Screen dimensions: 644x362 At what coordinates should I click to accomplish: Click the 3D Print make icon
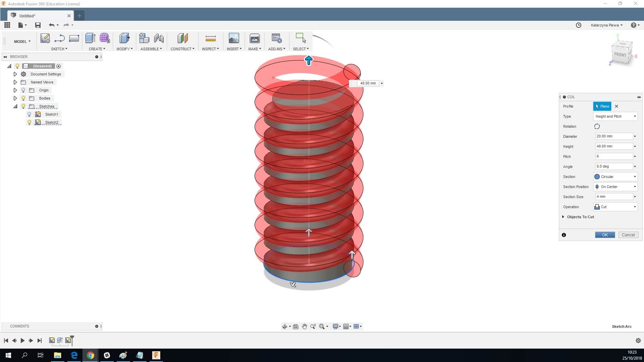254,38
